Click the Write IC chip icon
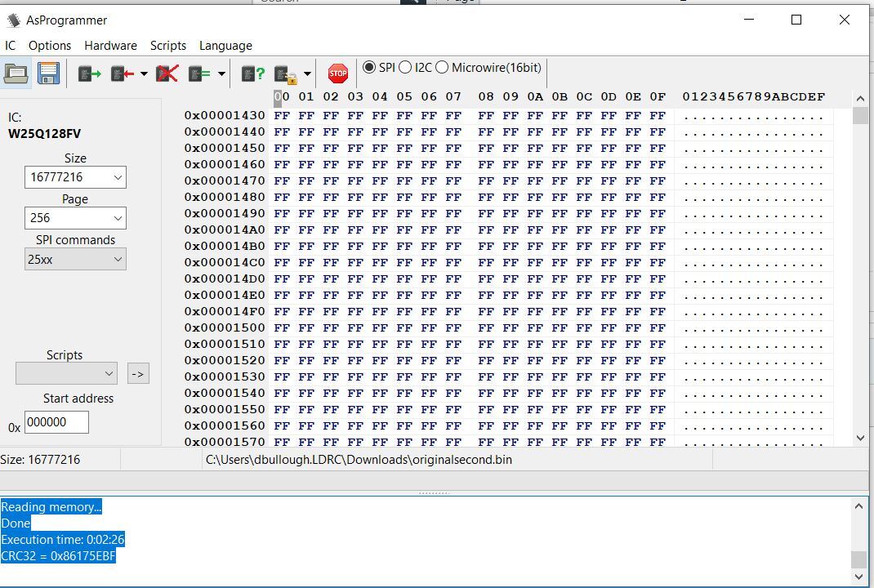This screenshot has width=874, height=588. coord(122,73)
